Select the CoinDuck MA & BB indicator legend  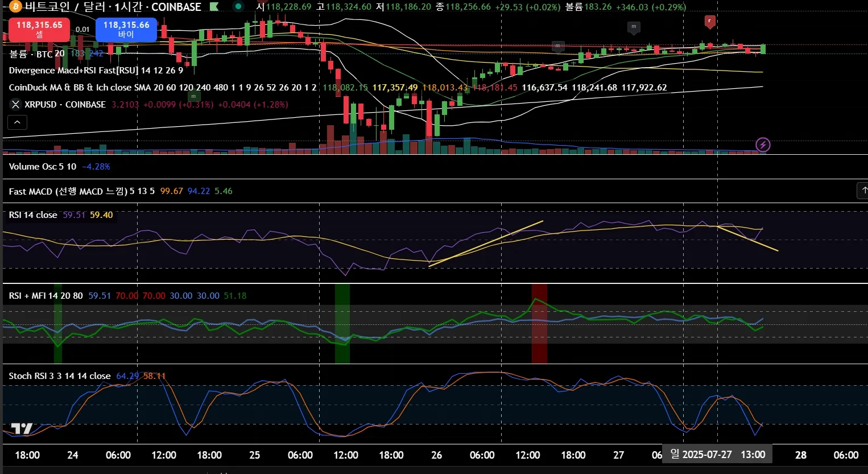[x=163, y=87]
